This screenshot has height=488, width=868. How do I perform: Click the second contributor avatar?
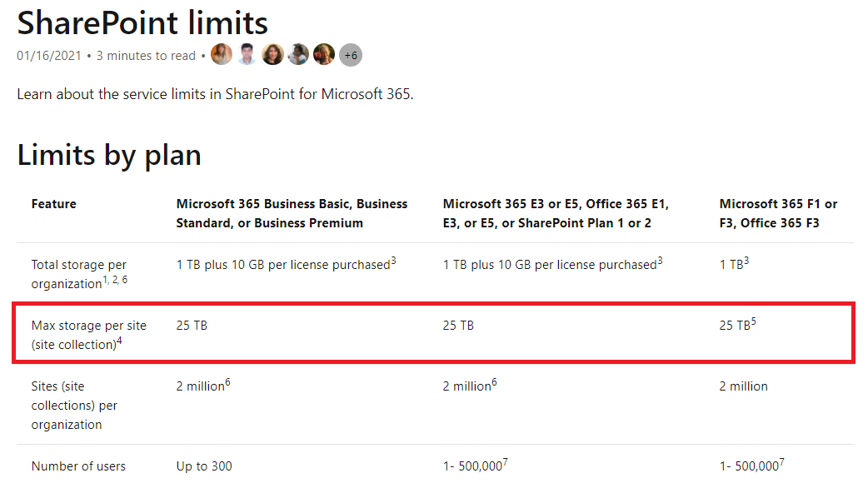[x=247, y=55]
